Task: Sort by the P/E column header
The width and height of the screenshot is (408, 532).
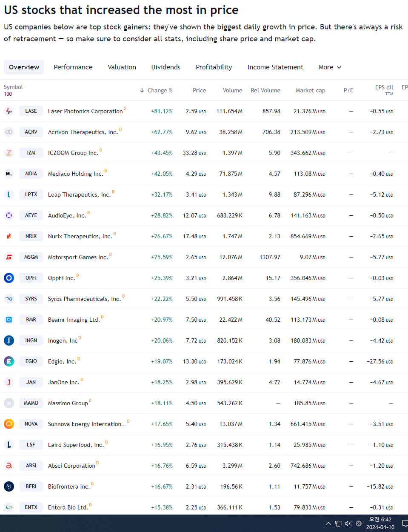Action: [x=348, y=90]
